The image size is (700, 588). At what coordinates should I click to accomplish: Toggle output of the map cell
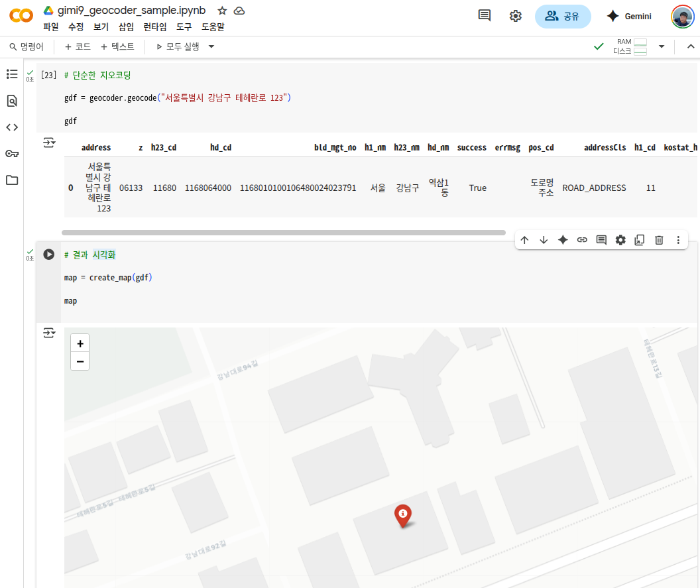coord(49,333)
